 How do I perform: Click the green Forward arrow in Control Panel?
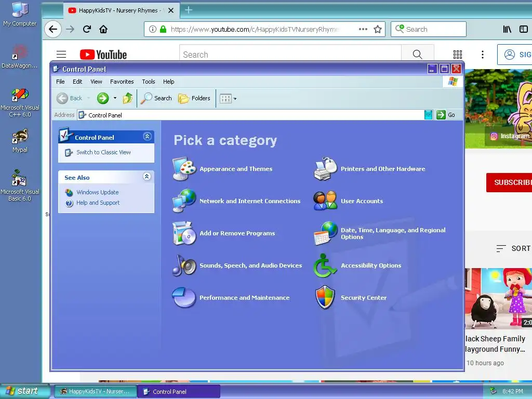point(103,98)
